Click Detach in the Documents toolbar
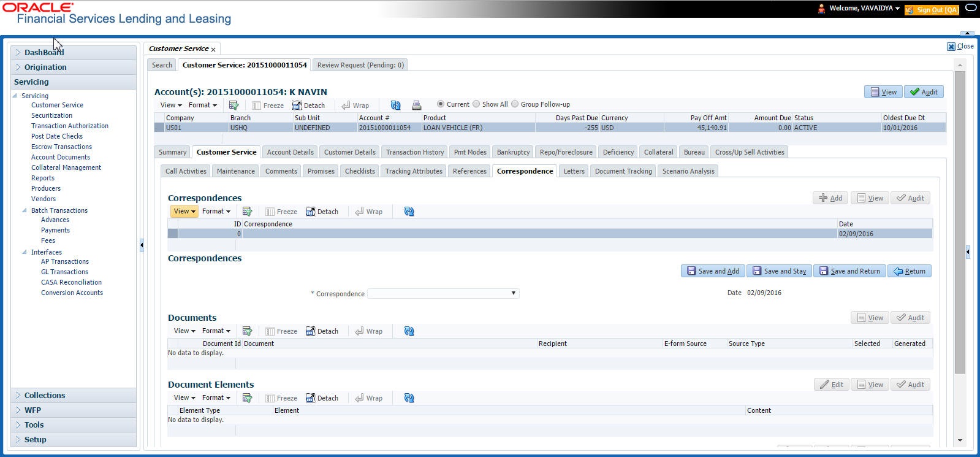Viewport: 980px width, 457px height. [x=322, y=331]
